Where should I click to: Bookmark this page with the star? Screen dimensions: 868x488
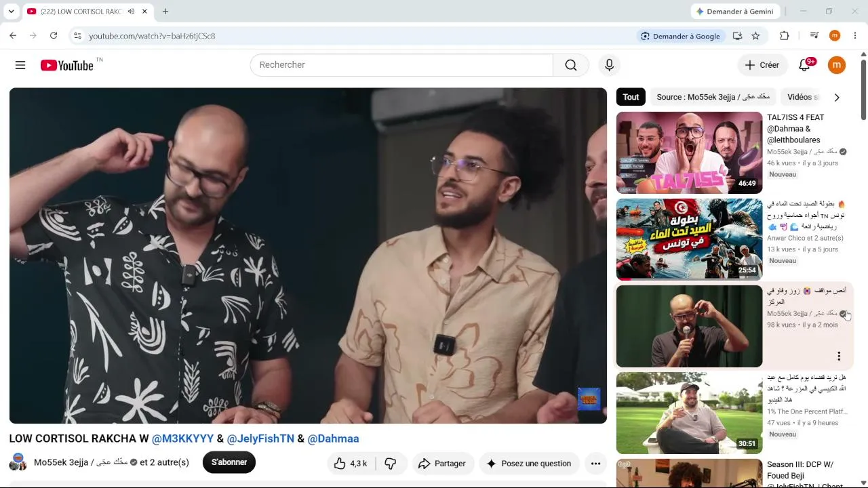755,36
